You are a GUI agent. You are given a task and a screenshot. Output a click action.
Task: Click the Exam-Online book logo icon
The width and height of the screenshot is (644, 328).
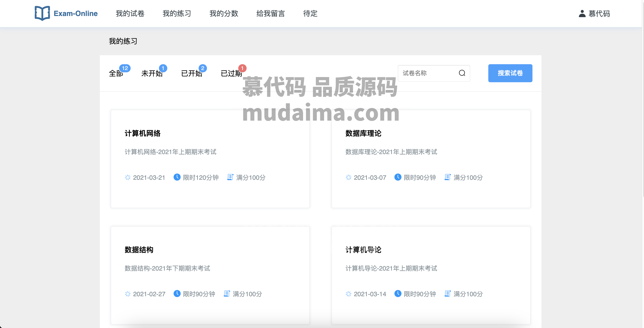[x=42, y=13]
